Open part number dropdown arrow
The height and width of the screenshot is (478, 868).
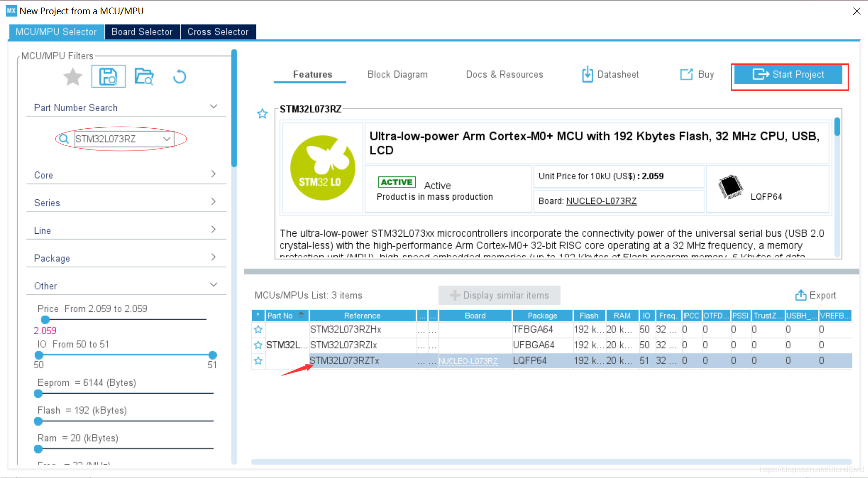tap(167, 139)
